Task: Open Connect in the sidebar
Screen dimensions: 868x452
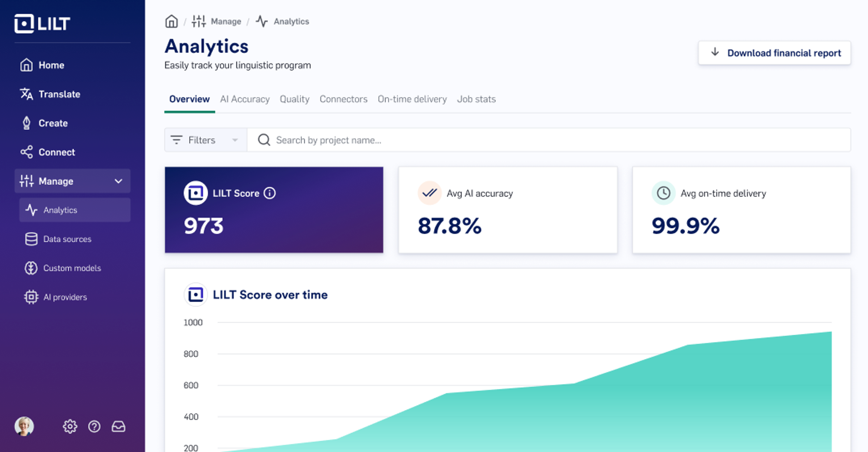Action: point(72,152)
